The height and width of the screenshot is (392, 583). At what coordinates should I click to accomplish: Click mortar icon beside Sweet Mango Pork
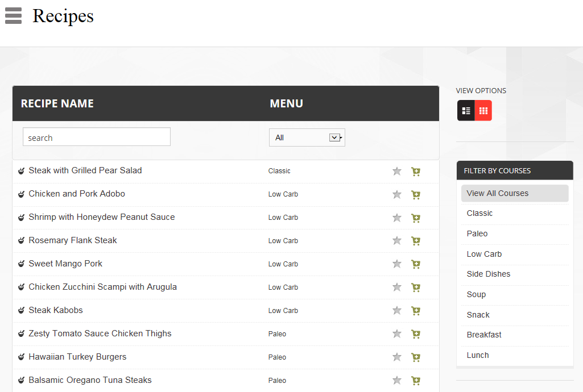(x=21, y=264)
